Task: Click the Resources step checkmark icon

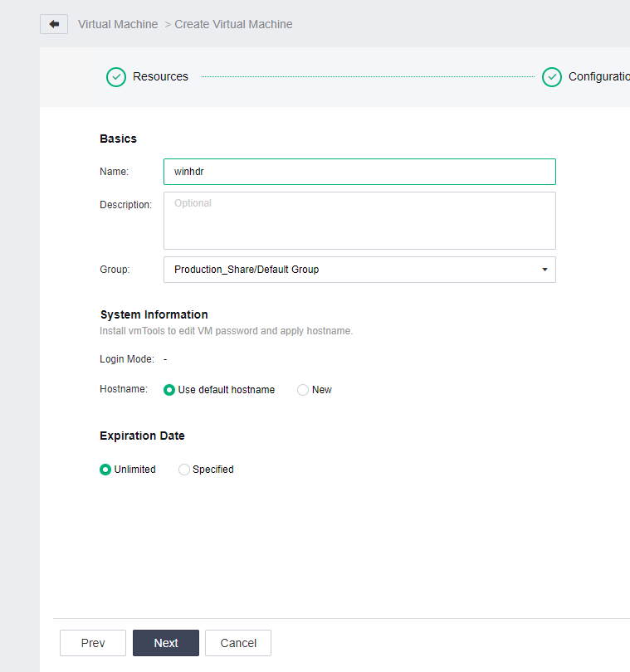Action: [x=116, y=77]
